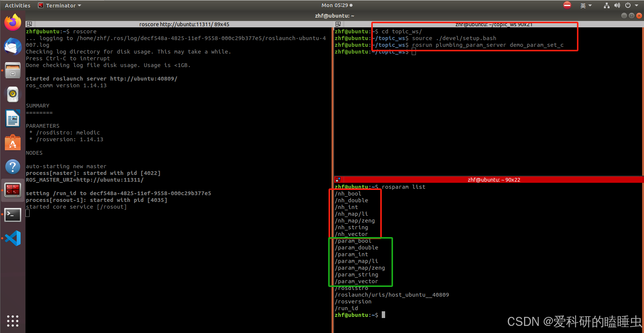Click the /nh_double parameter line
The height and width of the screenshot is (333, 644).
351,200
